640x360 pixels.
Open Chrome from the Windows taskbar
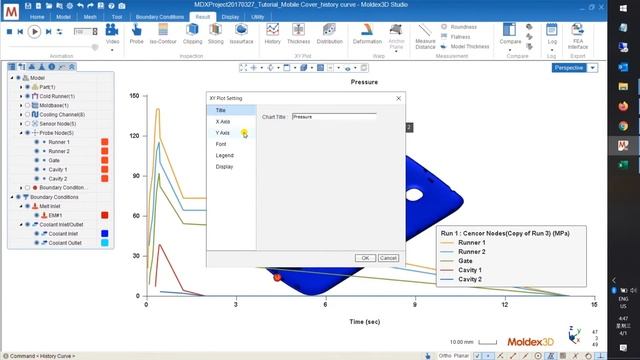click(x=623, y=126)
